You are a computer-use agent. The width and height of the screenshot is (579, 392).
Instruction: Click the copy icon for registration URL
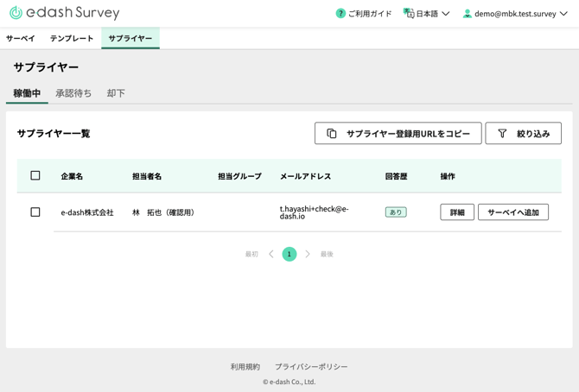click(332, 134)
